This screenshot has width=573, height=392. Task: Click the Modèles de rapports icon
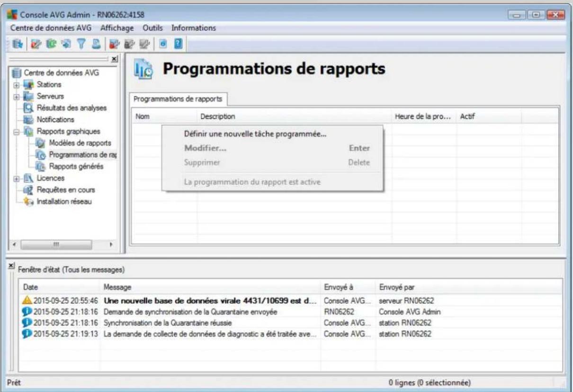(x=41, y=143)
